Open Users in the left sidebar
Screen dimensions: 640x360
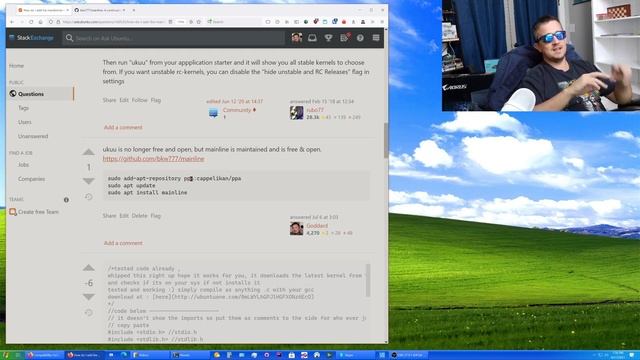[x=24, y=122]
